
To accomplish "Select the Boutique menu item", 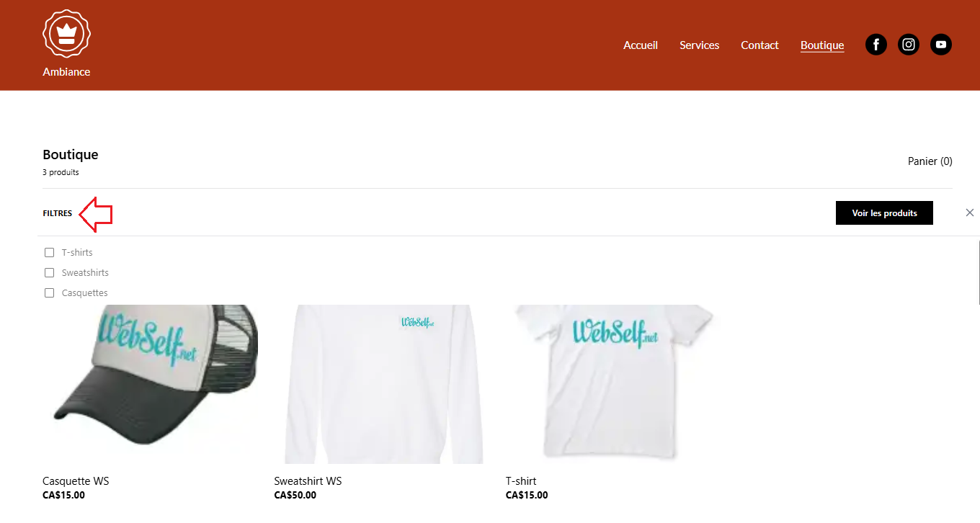I will pos(822,45).
